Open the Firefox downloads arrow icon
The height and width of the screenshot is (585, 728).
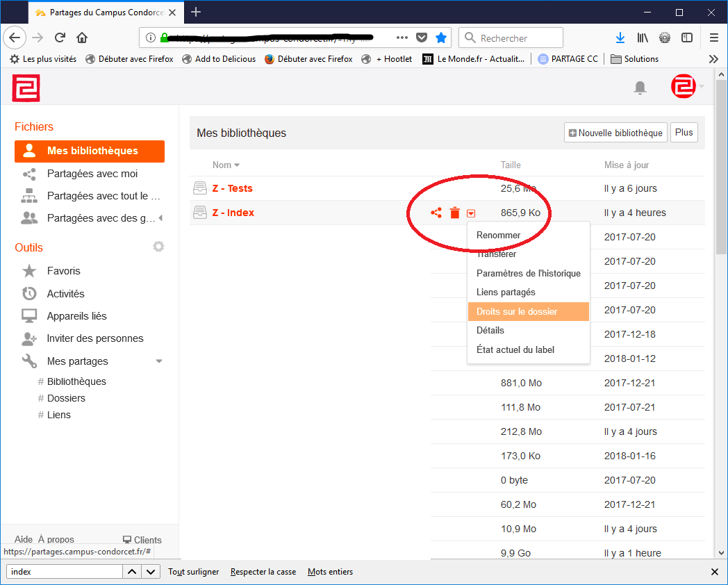pos(620,38)
